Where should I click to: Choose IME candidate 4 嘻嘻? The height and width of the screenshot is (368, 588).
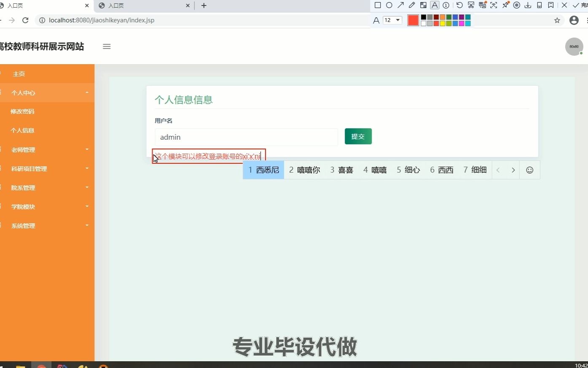coord(375,170)
